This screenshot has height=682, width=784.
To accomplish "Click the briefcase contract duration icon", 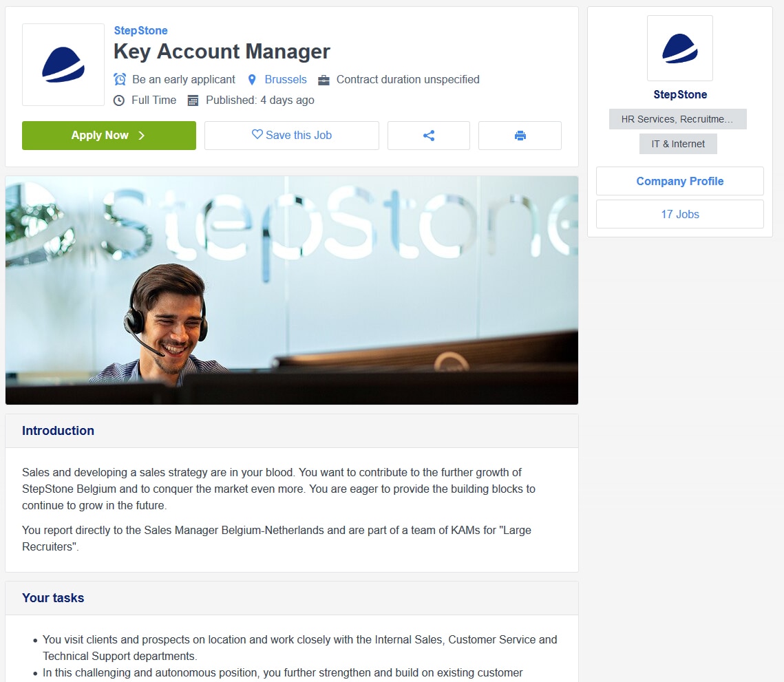I will pos(324,80).
